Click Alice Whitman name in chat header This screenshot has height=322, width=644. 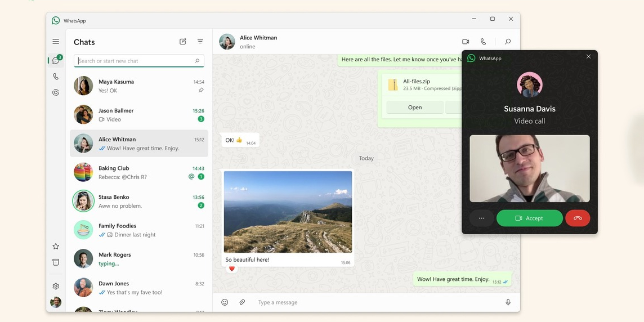(258, 37)
